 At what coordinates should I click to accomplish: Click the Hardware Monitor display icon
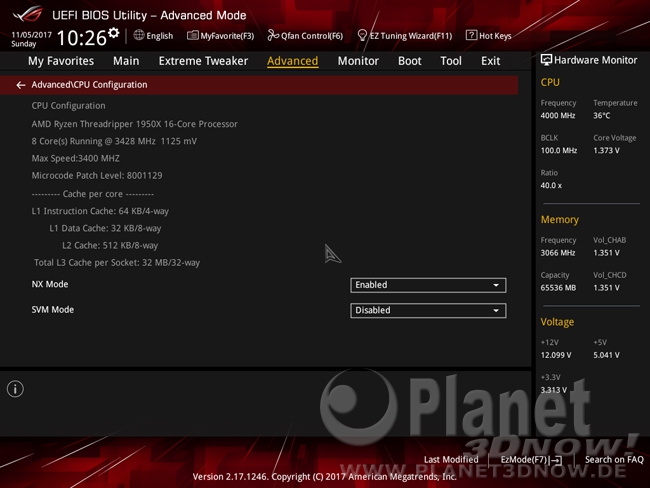click(x=546, y=60)
